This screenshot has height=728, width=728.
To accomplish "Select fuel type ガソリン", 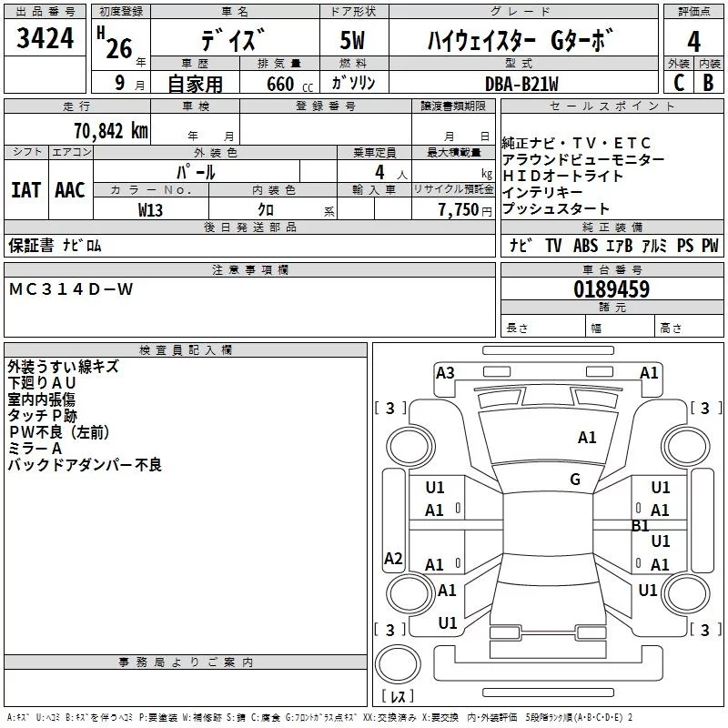I will (353, 83).
